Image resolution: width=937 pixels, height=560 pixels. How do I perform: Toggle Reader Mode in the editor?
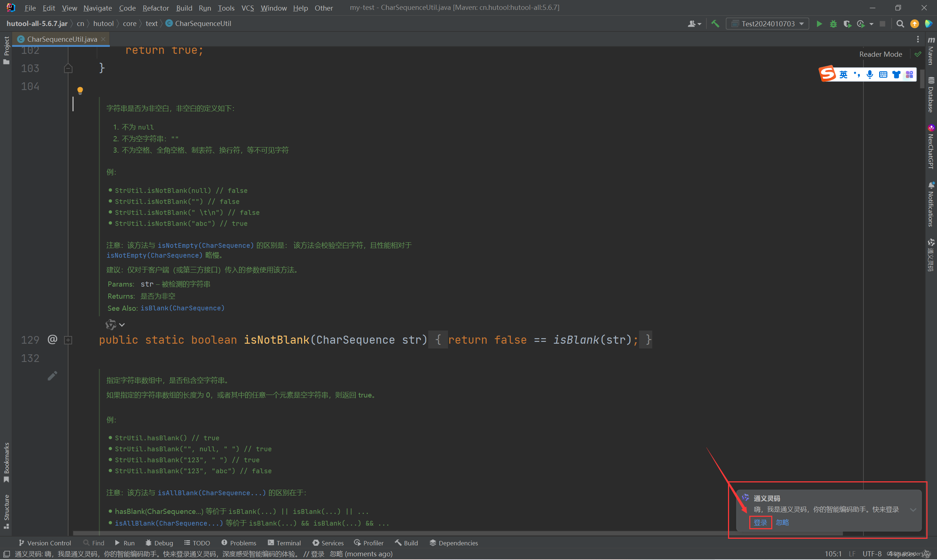[x=880, y=54]
